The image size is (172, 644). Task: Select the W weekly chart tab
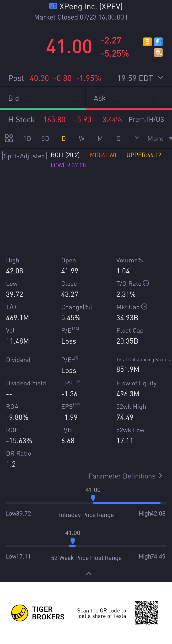(81, 138)
